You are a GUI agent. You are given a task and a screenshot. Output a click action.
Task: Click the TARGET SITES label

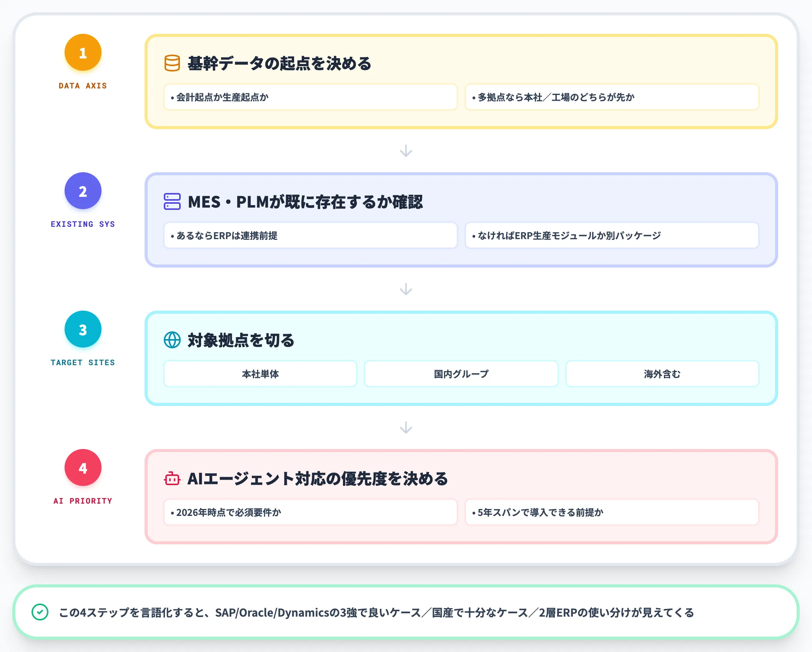83,363
